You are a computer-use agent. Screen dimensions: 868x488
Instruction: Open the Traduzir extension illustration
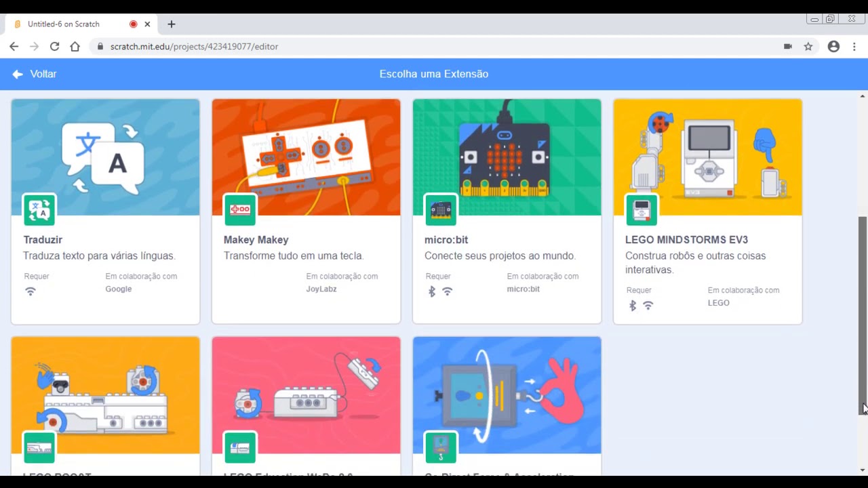tap(106, 157)
